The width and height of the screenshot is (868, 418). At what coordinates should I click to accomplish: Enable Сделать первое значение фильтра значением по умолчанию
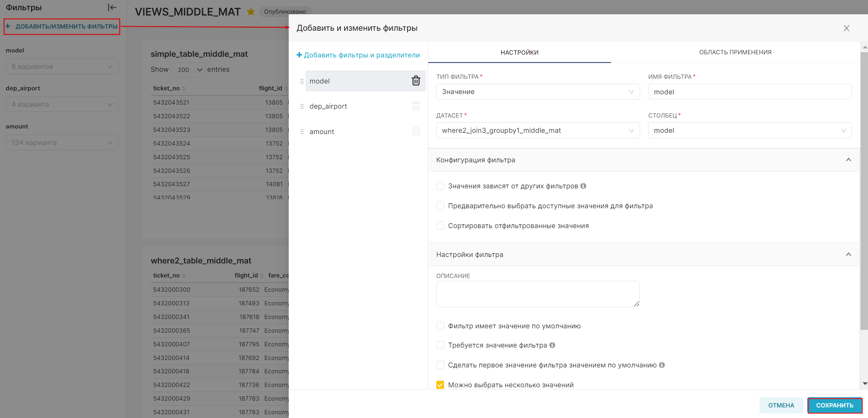(x=440, y=365)
